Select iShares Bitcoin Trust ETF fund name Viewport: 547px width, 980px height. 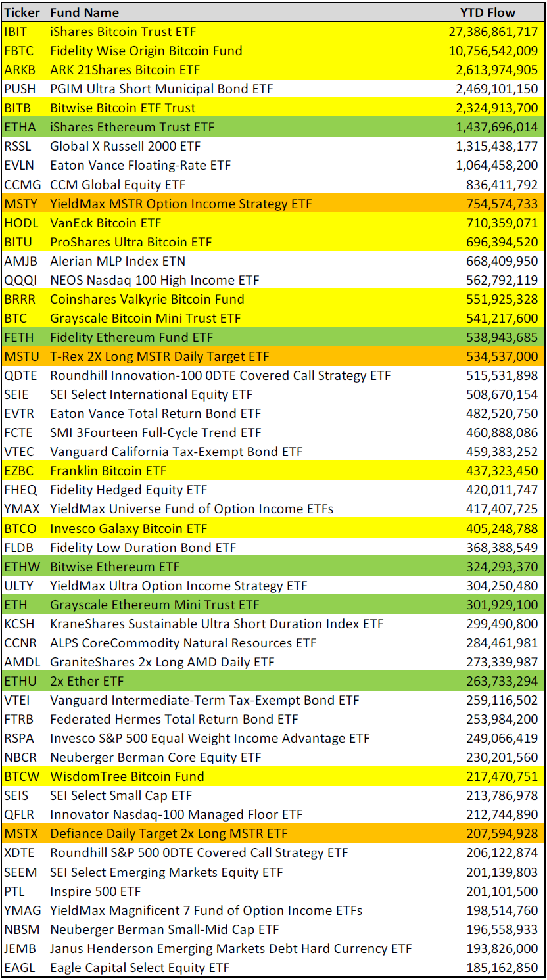[x=123, y=32]
